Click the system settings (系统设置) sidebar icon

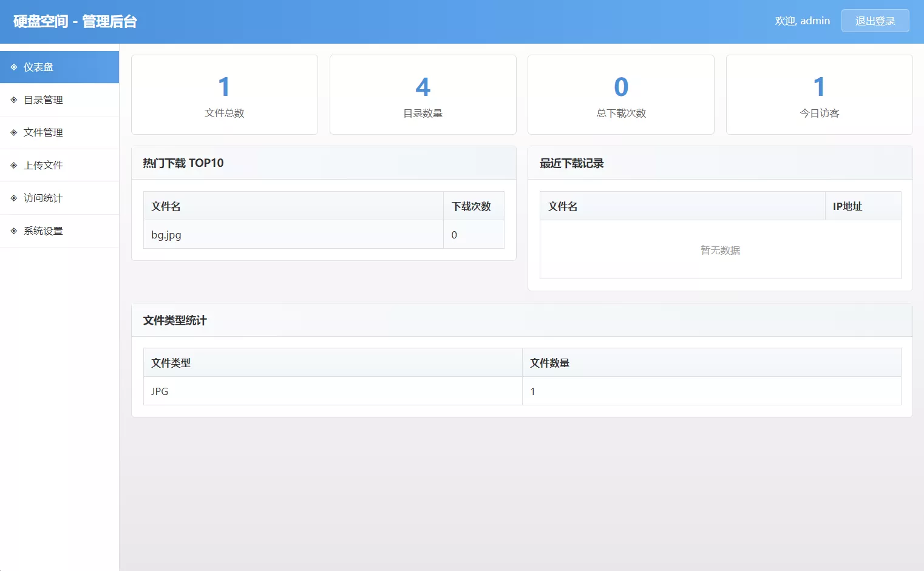(13, 231)
